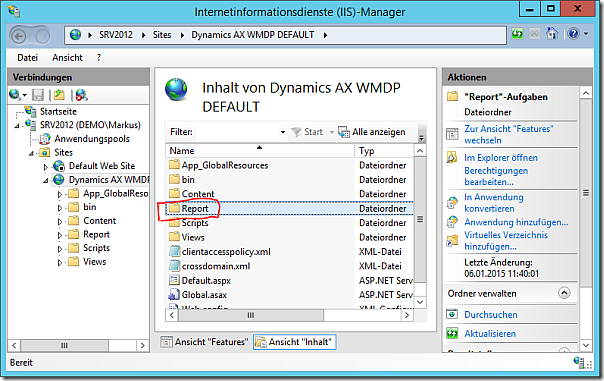Click Zur Ansicht "Features" wechseln link
The width and height of the screenshot is (604, 381).
pos(508,134)
